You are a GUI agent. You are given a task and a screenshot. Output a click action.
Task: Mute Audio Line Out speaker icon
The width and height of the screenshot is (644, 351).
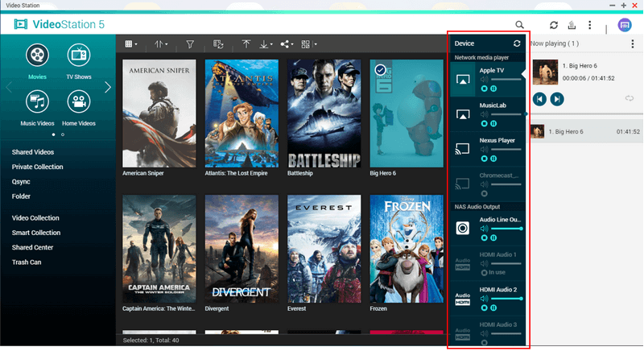485,229
